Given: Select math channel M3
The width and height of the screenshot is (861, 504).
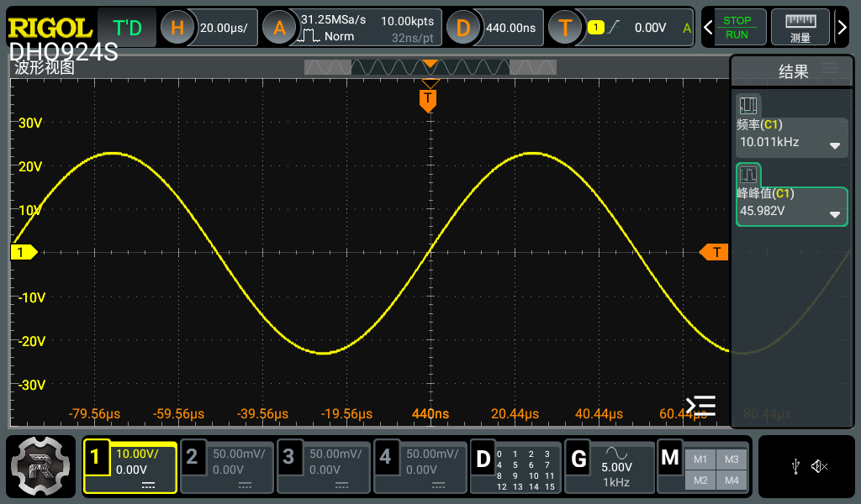Looking at the screenshot, I should tap(732, 459).
